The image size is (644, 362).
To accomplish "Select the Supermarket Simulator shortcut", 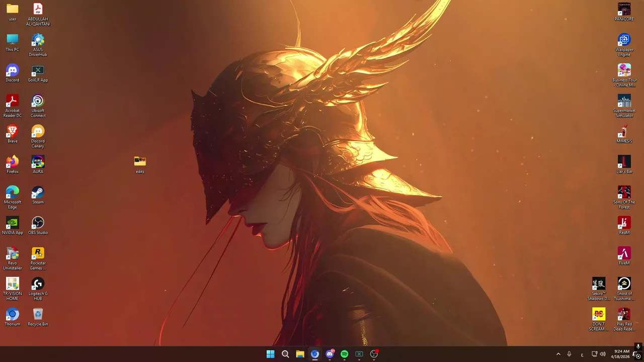I will (624, 106).
